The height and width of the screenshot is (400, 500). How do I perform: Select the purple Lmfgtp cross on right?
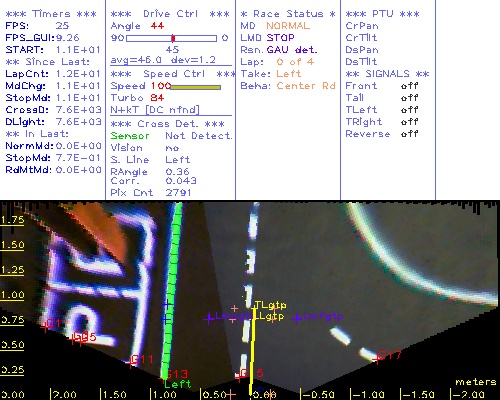point(296,318)
